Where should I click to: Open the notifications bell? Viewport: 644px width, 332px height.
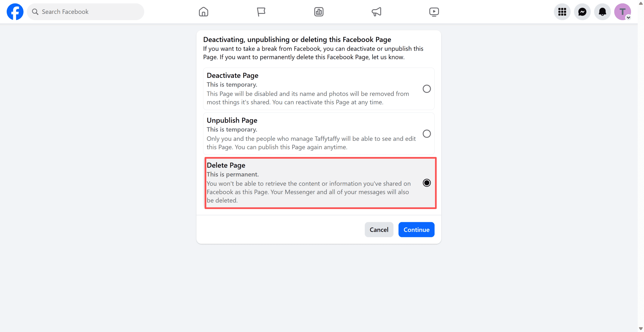coord(602,12)
